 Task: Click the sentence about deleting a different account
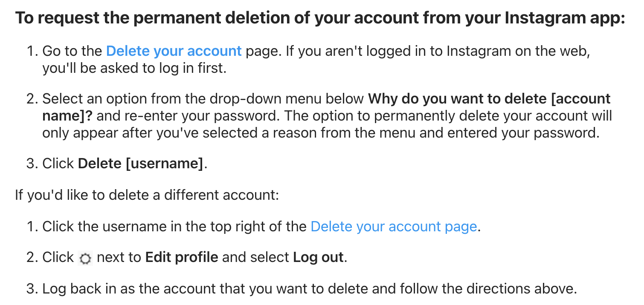click(147, 195)
